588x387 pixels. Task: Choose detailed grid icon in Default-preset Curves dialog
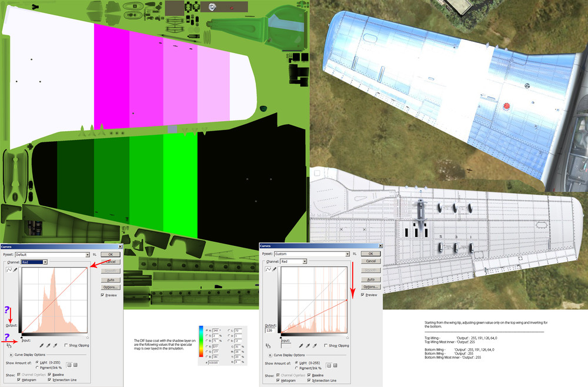pyautogui.click(x=75, y=365)
